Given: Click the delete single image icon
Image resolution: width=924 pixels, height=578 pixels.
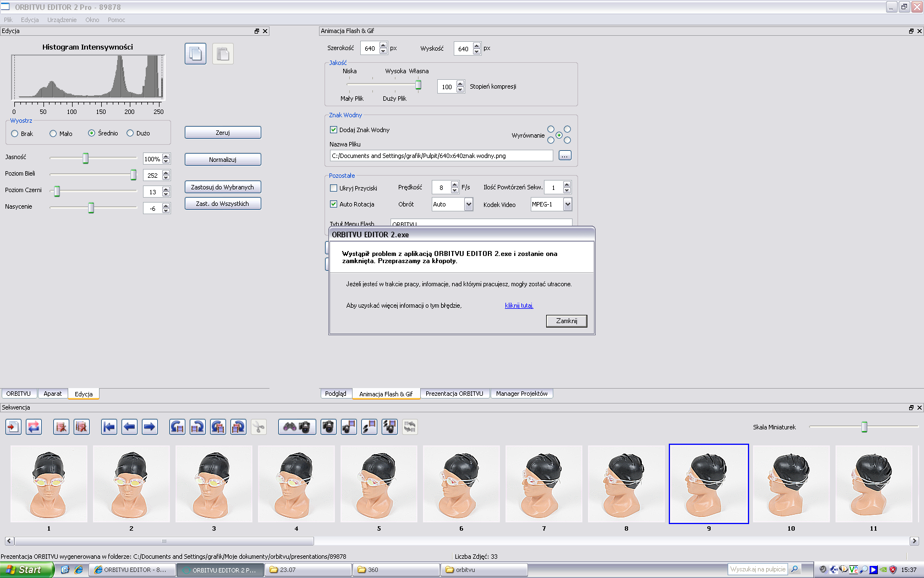Looking at the screenshot, I should (x=61, y=427).
